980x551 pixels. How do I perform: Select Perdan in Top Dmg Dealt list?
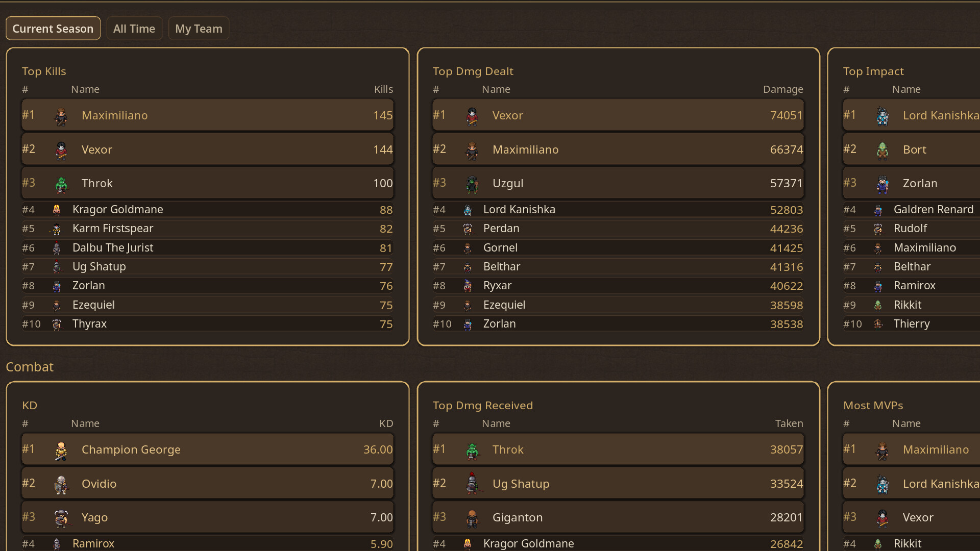click(x=501, y=229)
